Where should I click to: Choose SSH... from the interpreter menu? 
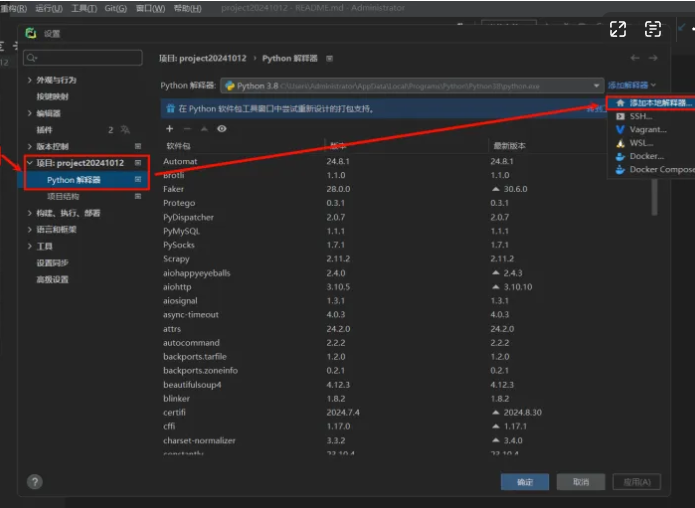[x=651, y=116]
